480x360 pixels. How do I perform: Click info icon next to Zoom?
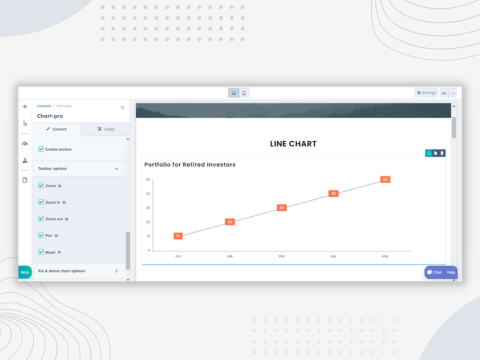[x=60, y=186]
